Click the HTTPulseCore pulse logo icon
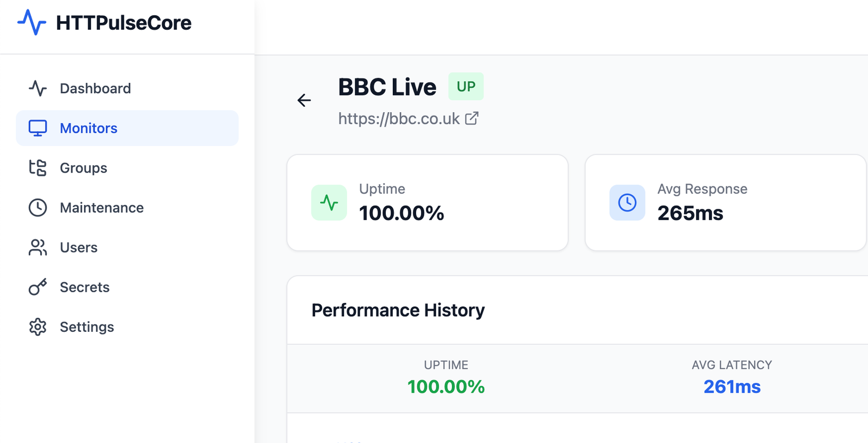 (31, 23)
